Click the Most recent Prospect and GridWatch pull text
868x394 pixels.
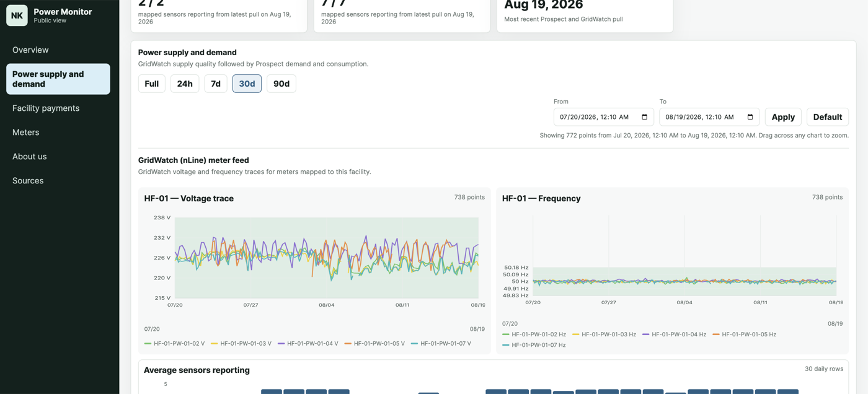pyautogui.click(x=564, y=19)
